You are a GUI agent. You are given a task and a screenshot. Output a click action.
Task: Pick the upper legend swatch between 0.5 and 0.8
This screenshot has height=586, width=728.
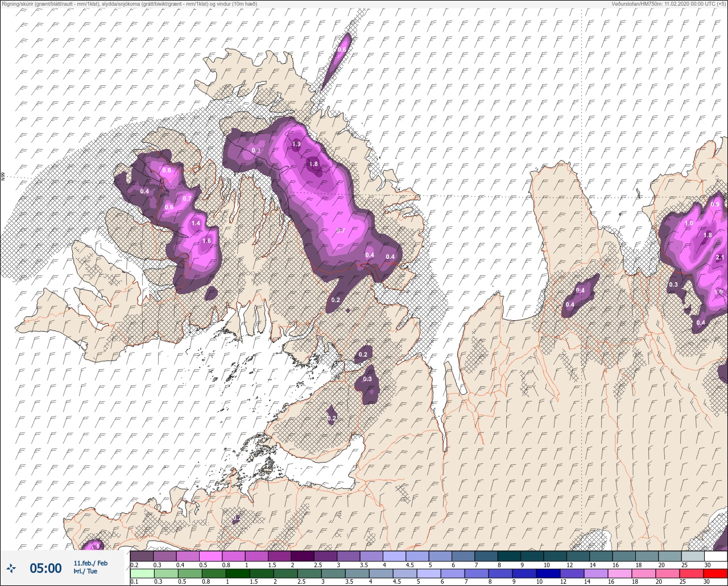(x=211, y=556)
